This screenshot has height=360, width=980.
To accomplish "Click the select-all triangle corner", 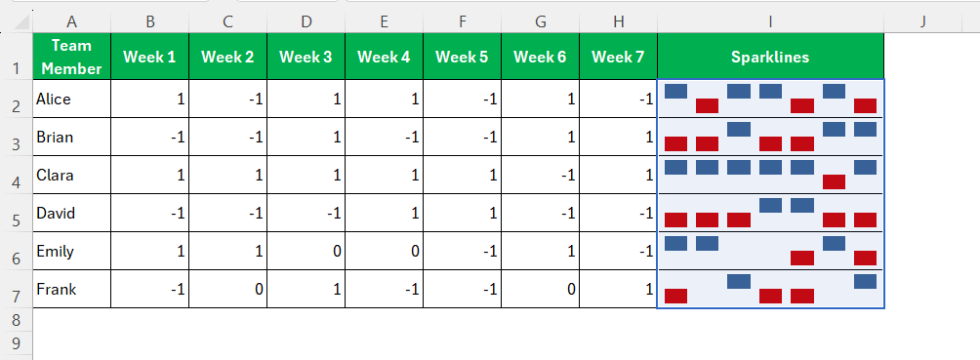I will pos(17,21).
